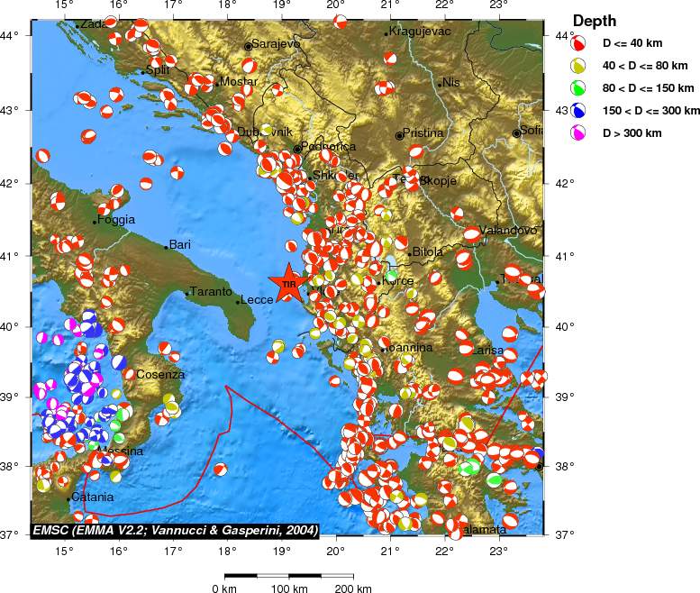Click the Skopje city label

pos(438,181)
